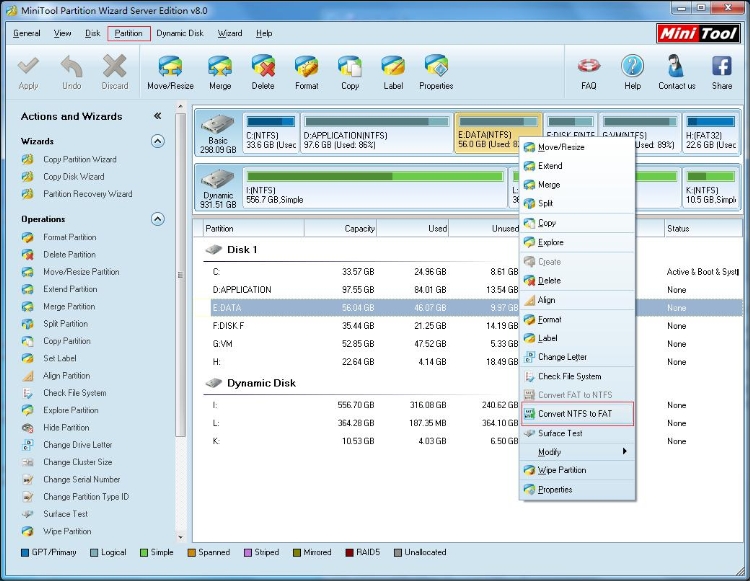Select I:(NTFS) block on Dynamic disk
The width and height of the screenshot is (750, 581).
tap(375, 188)
